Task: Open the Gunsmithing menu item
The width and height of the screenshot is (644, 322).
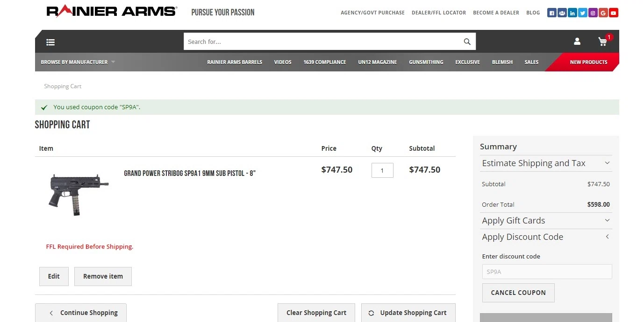Action: [426, 62]
